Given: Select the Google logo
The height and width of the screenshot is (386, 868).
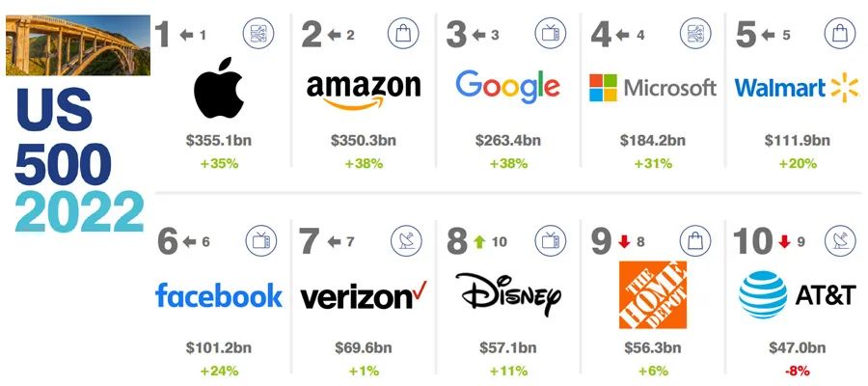Looking at the screenshot, I should (x=507, y=87).
